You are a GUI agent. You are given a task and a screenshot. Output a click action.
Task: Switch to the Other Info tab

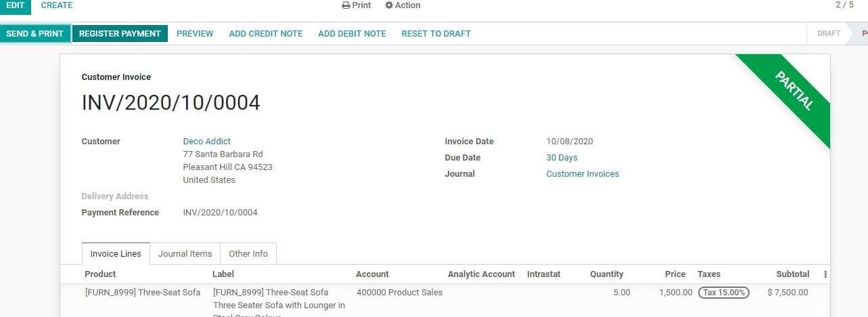tap(248, 254)
